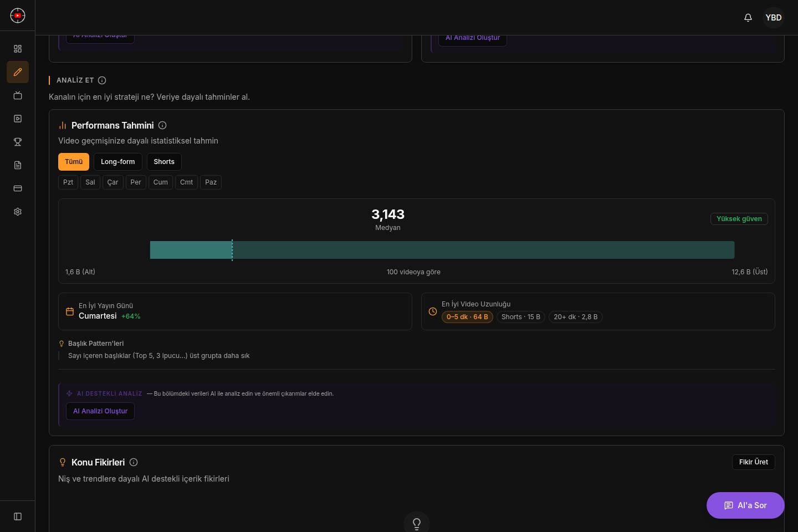Click info icon beside Konu Fikirleri
This screenshot has height=532, width=798.
click(x=134, y=462)
